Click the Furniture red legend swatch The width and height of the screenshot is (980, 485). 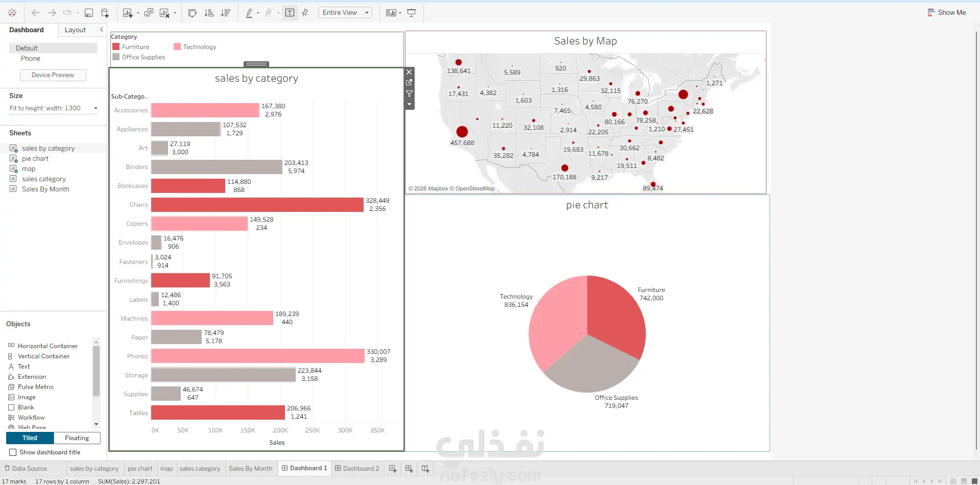tap(116, 46)
